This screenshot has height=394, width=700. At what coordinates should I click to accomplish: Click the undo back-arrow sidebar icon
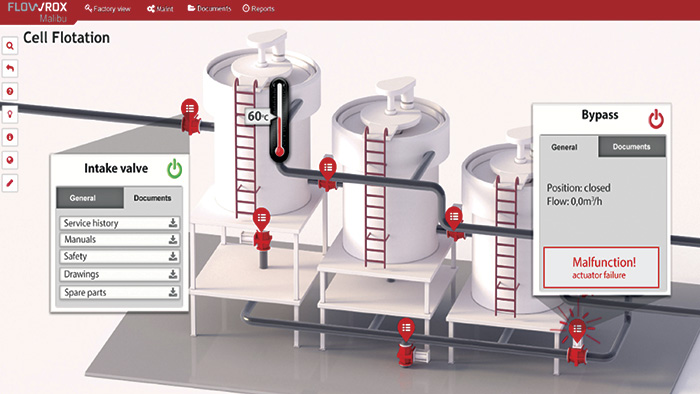[x=10, y=68]
